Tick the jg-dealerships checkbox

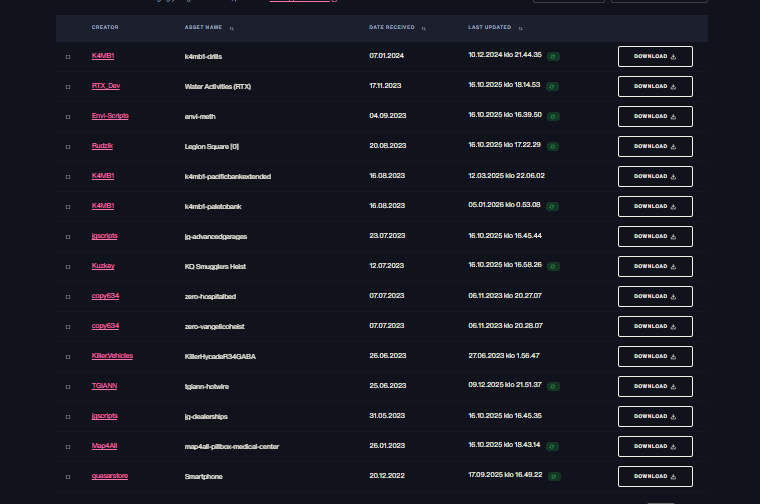click(x=68, y=417)
